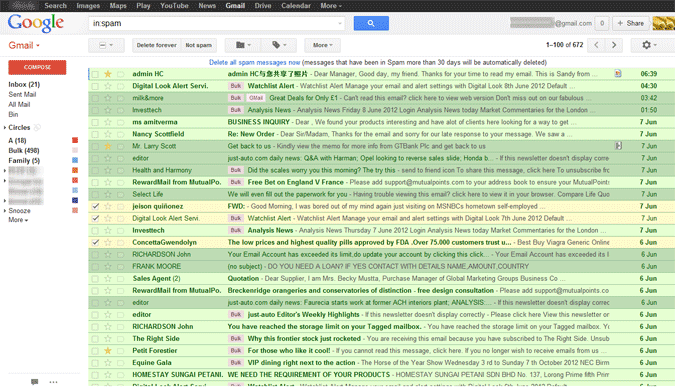Open Images from the top bar

point(88,6)
